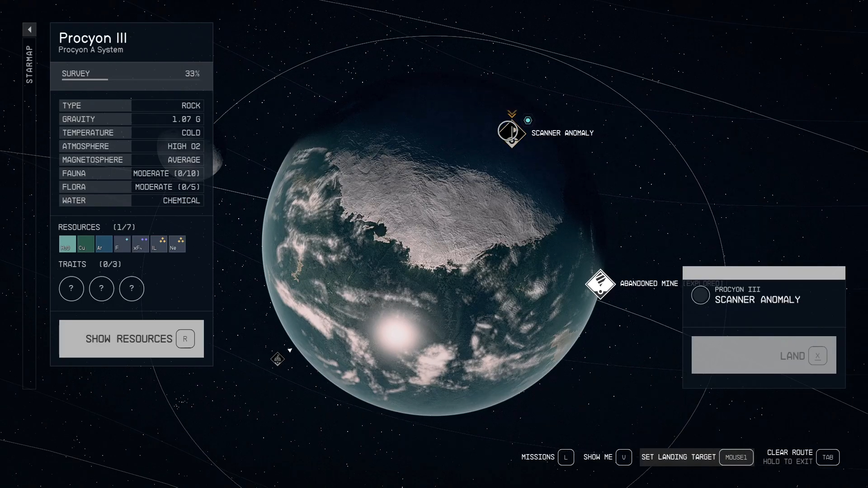
Task: Reveal the third unknown trait
Action: click(131, 288)
